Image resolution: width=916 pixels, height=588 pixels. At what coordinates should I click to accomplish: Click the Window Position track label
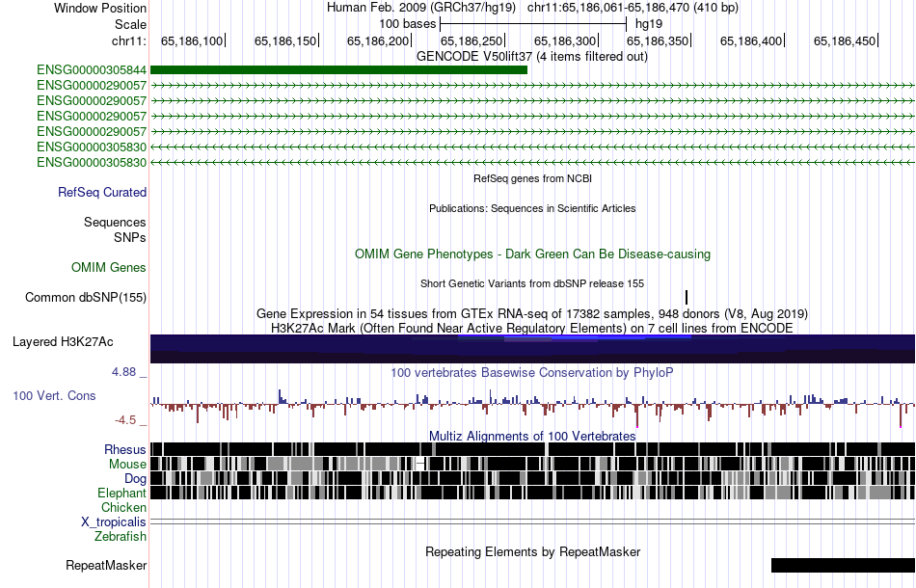[100, 8]
